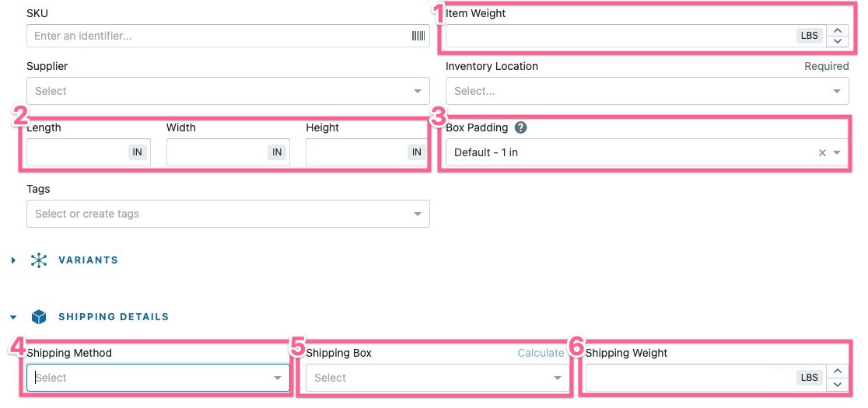Click into the SKU identifier field
Image resolution: width=868 pixels, height=408 pixels.
click(x=218, y=36)
